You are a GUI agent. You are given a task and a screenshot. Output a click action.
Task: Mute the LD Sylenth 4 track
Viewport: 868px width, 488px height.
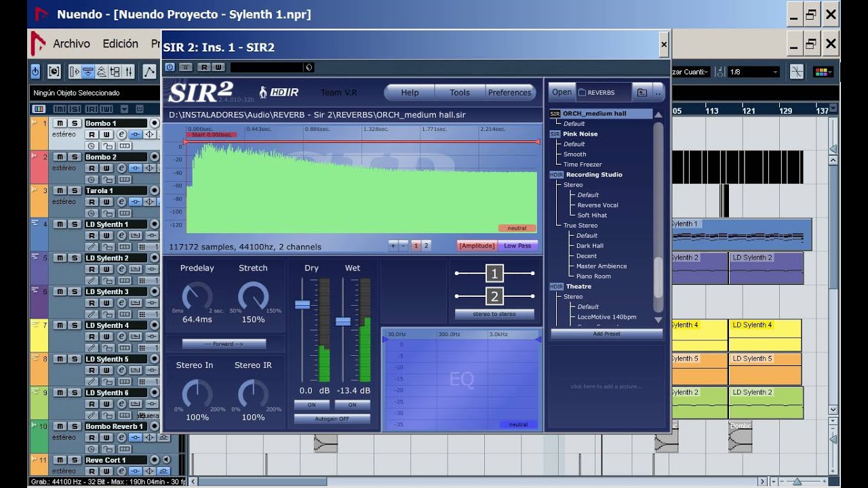(x=60, y=325)
